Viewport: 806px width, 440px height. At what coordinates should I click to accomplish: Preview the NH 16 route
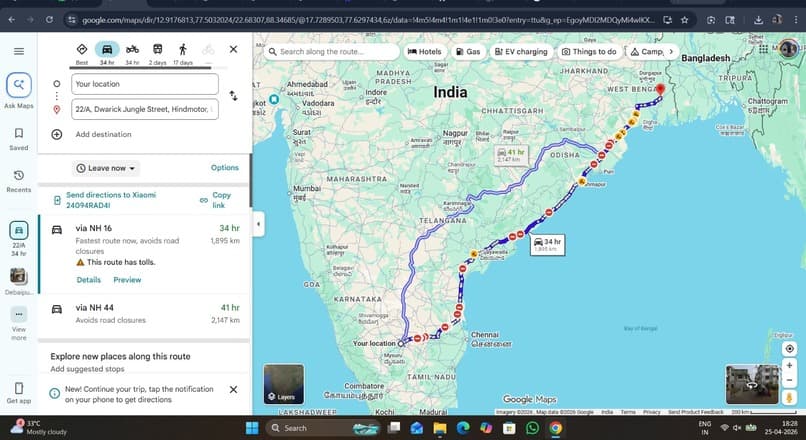pyautogui.click(x=127, y=280)
